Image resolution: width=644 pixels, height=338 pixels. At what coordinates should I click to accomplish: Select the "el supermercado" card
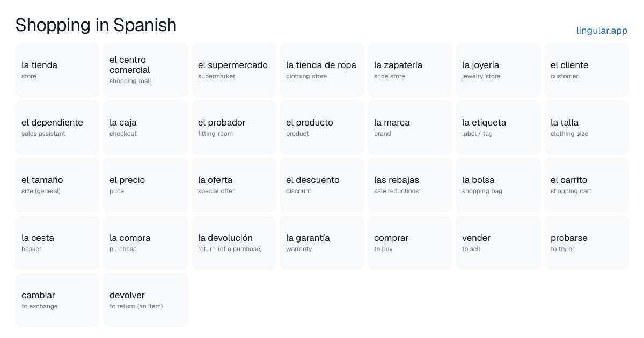coord(234,70)
